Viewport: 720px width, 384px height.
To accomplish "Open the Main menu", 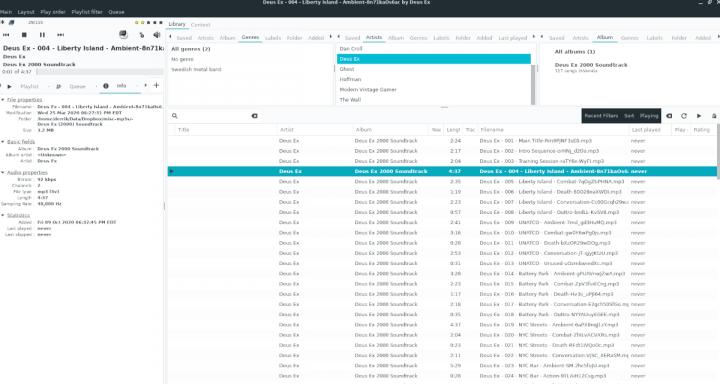I will click(6, 12).
